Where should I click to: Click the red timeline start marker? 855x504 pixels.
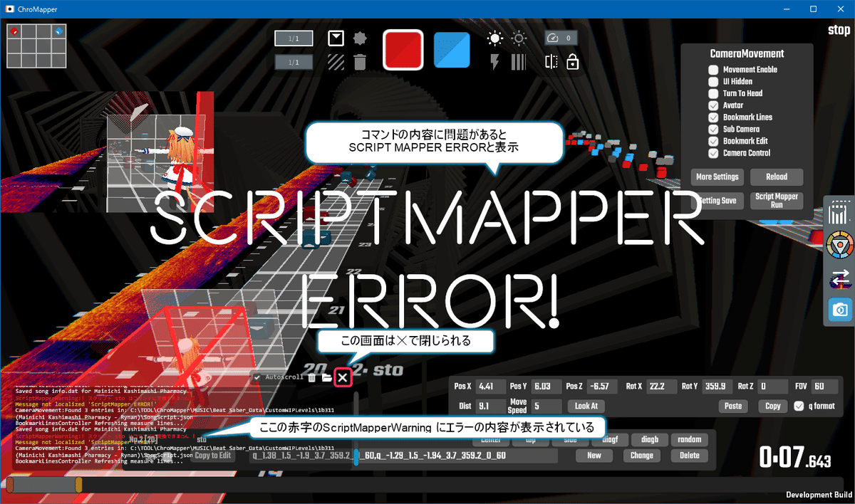[x=9, y=485]
